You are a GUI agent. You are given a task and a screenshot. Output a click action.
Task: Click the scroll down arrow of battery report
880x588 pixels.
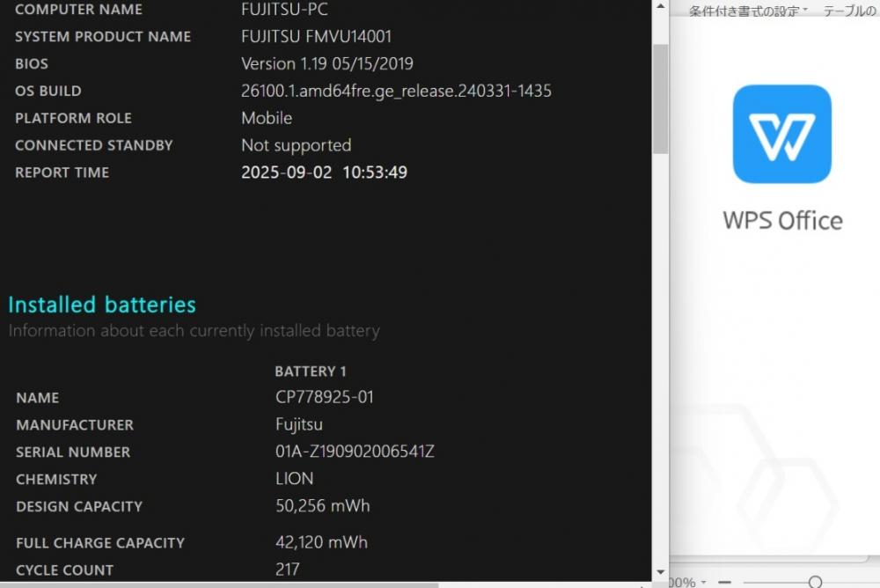coord(661,572)
